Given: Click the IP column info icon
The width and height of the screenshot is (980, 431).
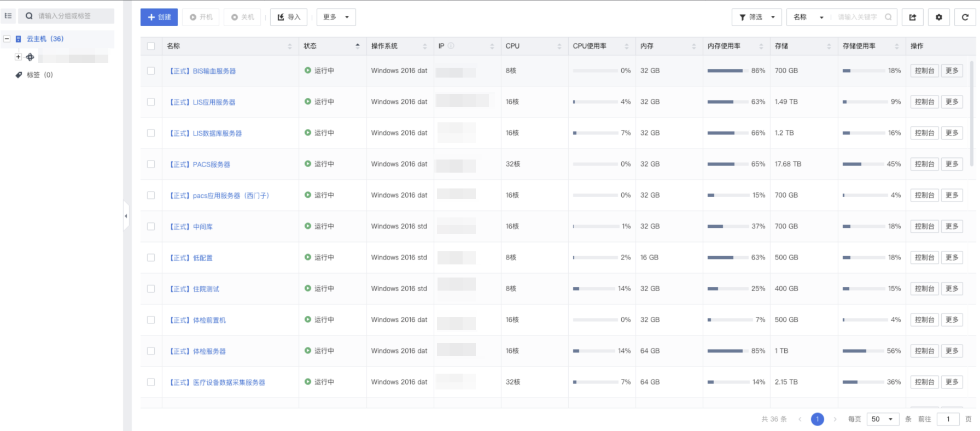Looking at the screenshot, I should (x=451, y=46).
